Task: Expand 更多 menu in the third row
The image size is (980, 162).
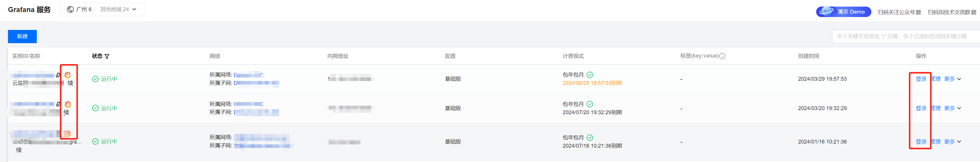Action: tap(953, 141)
